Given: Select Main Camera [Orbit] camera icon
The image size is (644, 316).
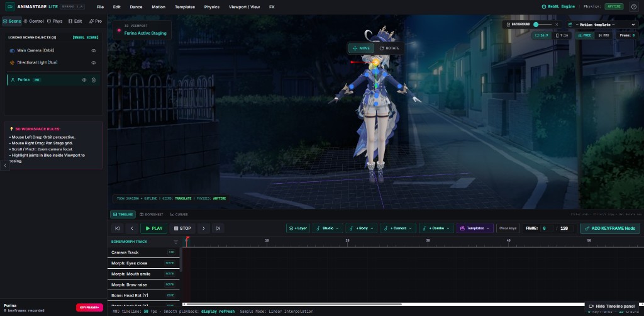Looking at the screenshot, I should [x=12, y=50].
